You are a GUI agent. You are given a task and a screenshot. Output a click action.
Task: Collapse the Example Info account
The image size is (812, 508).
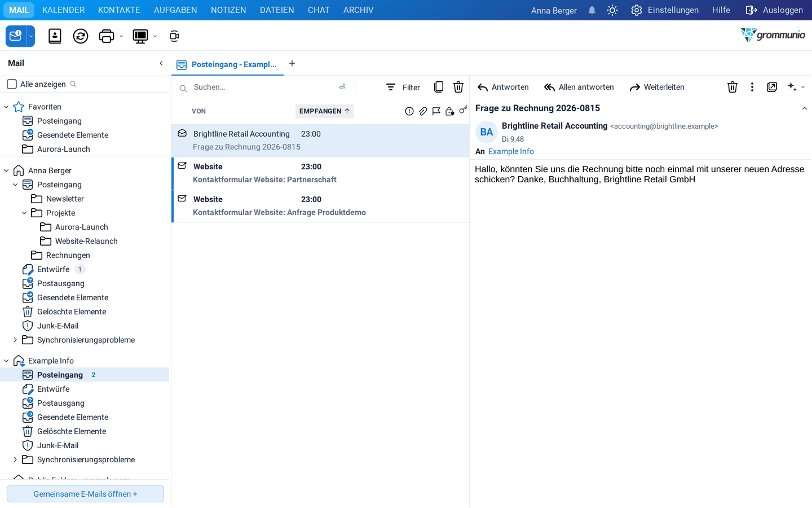point(6,361)
